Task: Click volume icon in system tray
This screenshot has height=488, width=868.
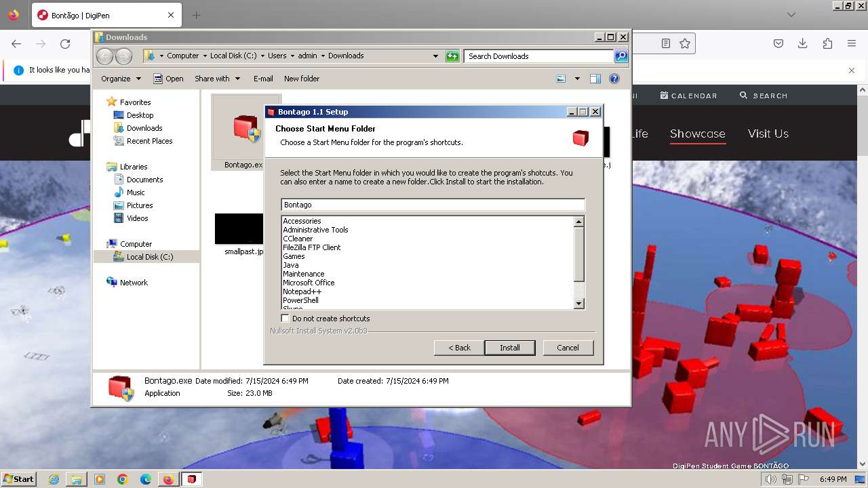Action: pos(771,479)
